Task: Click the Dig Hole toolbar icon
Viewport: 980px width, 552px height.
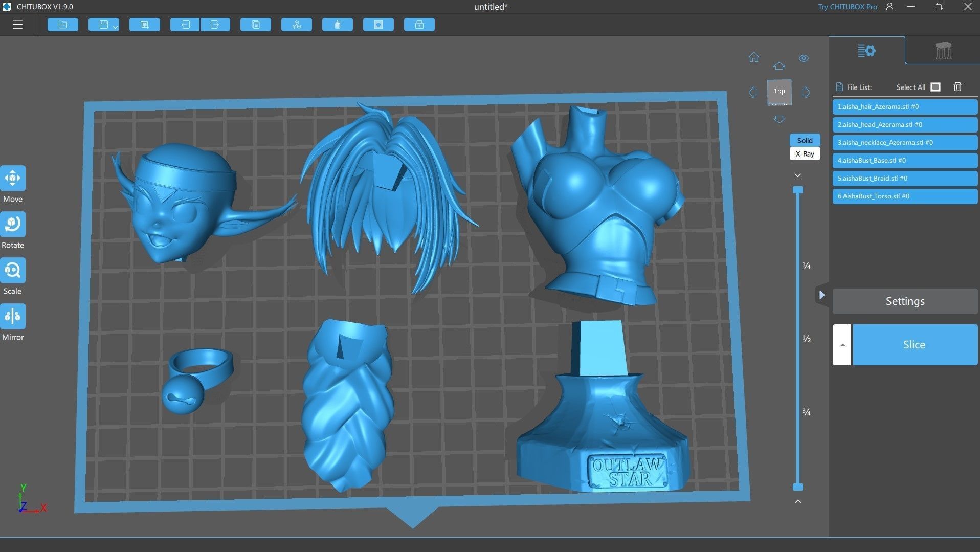Action: click(x=378, y=25)
